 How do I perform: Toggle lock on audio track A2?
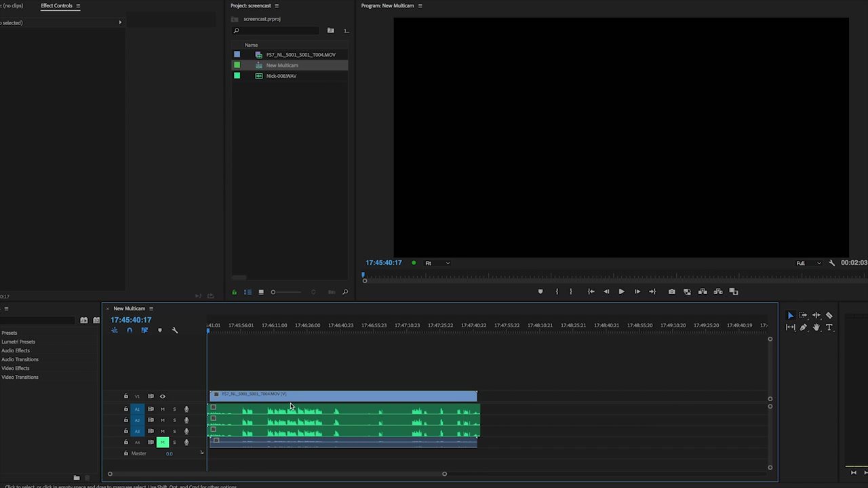125,420
